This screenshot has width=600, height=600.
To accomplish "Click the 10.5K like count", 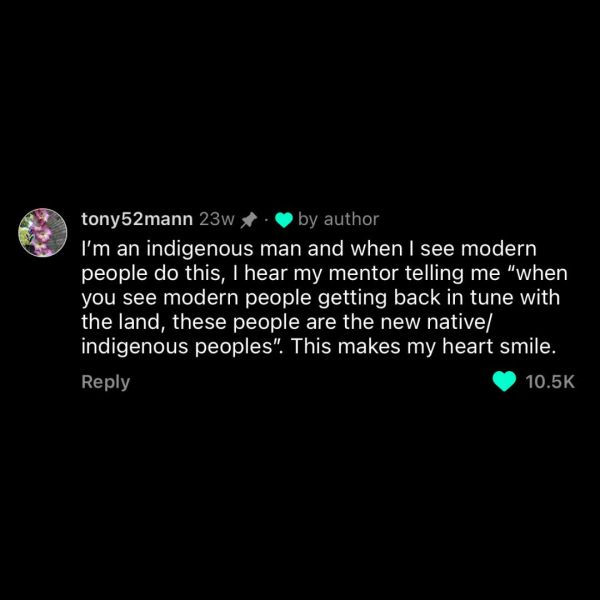I will tap(551, 381).
